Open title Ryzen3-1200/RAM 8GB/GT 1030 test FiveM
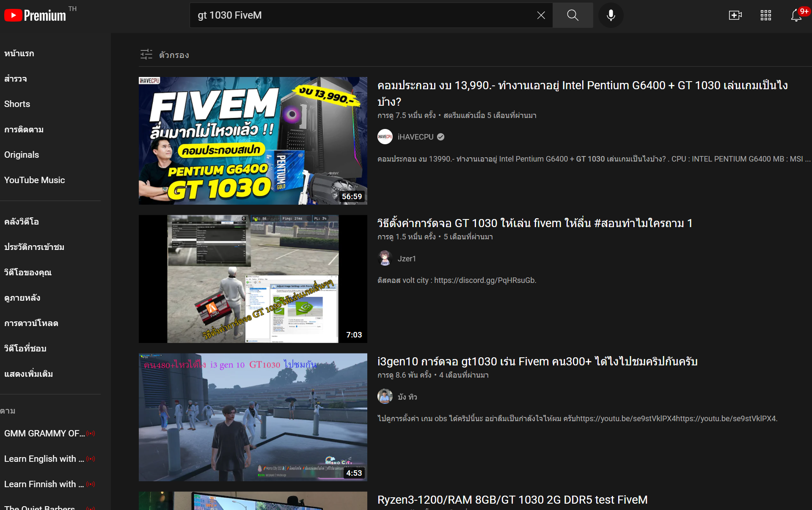The image size is (812, 510). (x=512, y=499)
